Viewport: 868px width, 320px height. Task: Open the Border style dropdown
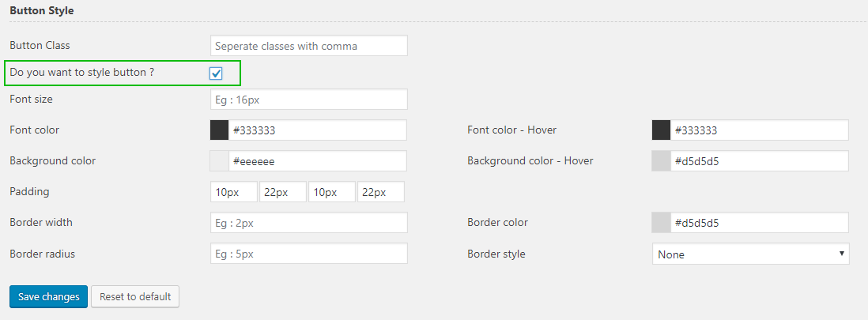[750, 254]
